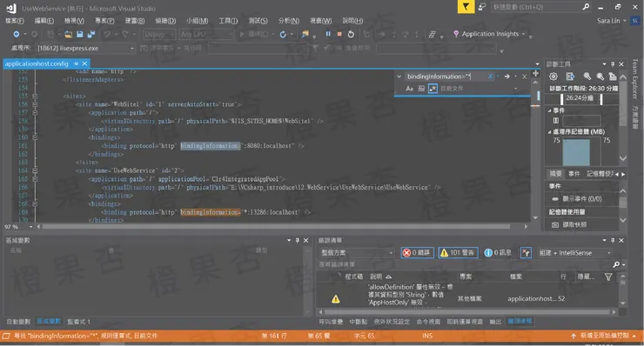Zoom out the Diagnostic Tools timeline

tap(600, 77)
